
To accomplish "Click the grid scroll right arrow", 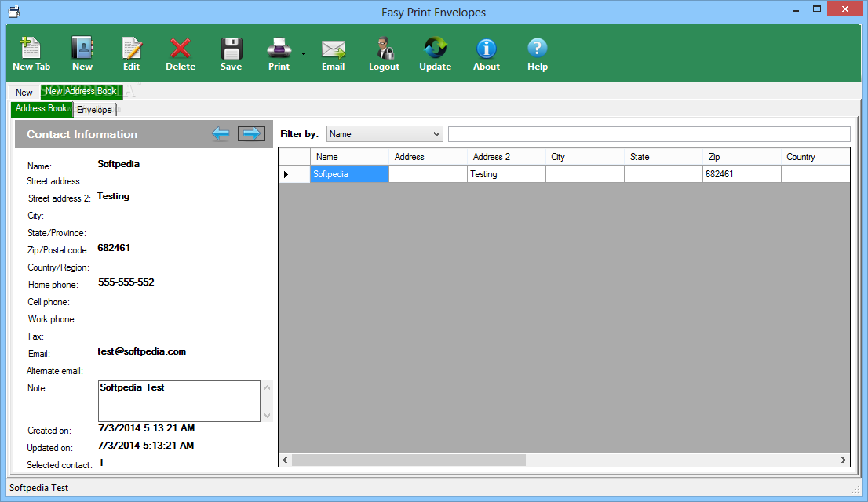I will click(x=843, y=460).
